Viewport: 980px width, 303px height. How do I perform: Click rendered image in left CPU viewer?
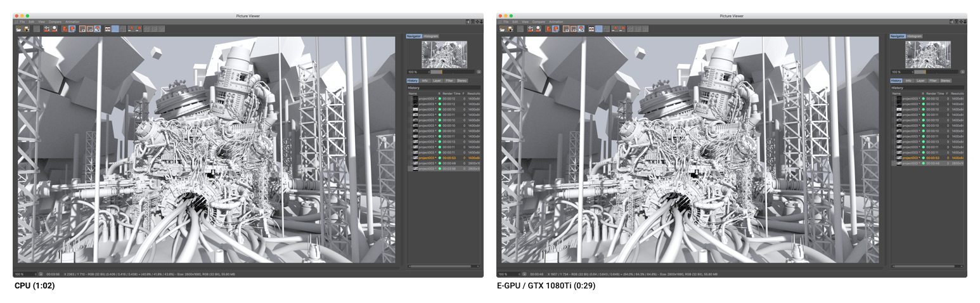click(206, 149)
